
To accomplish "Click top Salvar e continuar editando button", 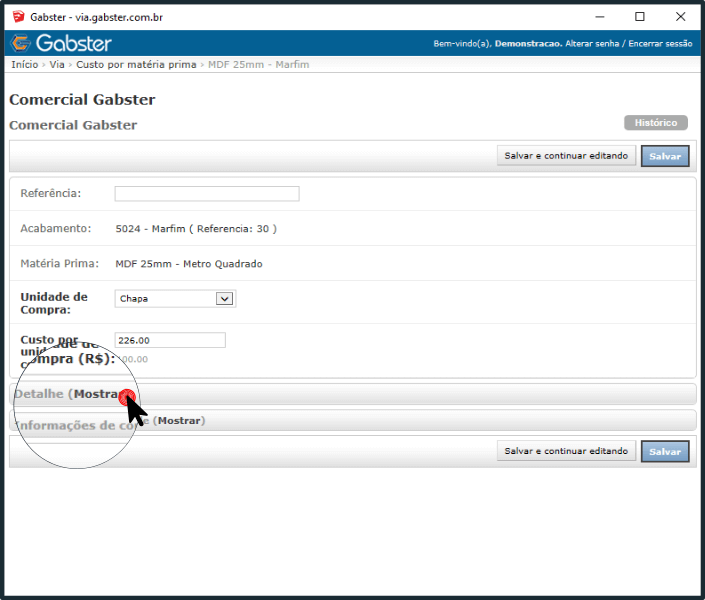I will (566, 156).
